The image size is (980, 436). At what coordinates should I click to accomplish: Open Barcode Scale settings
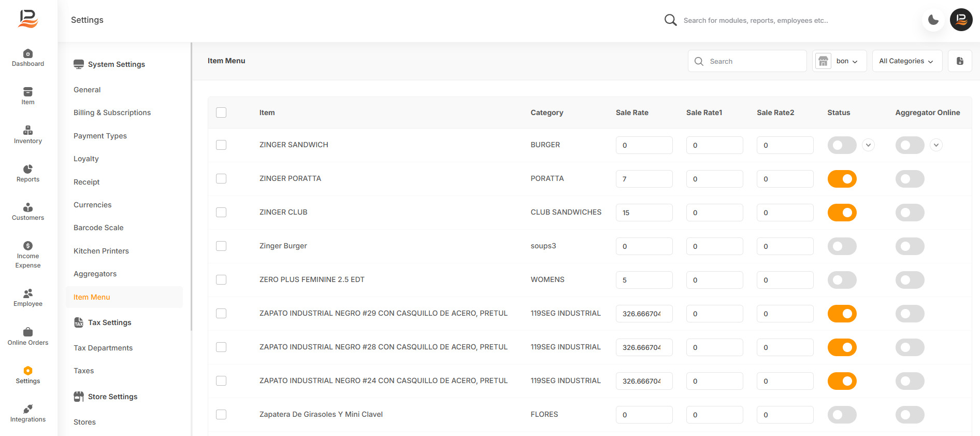pyautogui.click(x=98, y=228)
